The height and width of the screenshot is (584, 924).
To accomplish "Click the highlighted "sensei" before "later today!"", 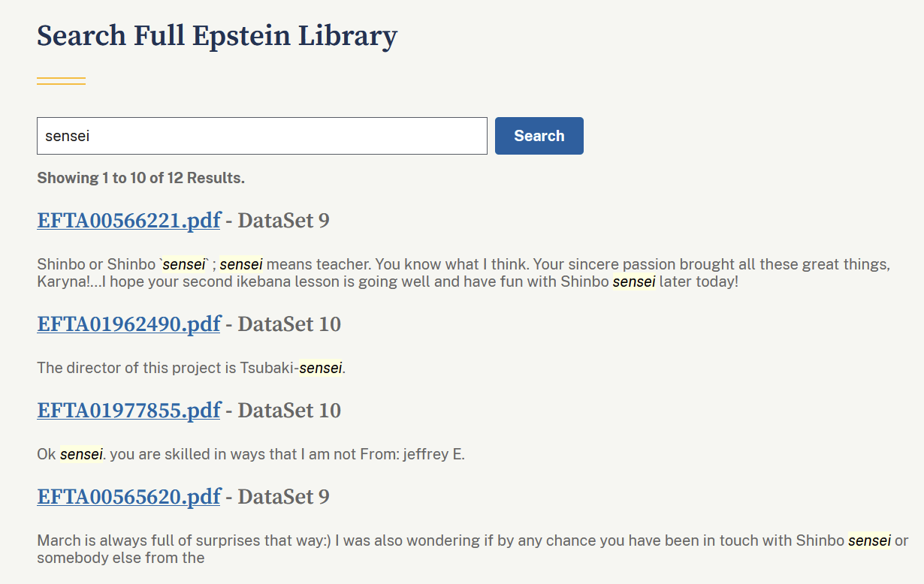I will [x=634, y=282].
